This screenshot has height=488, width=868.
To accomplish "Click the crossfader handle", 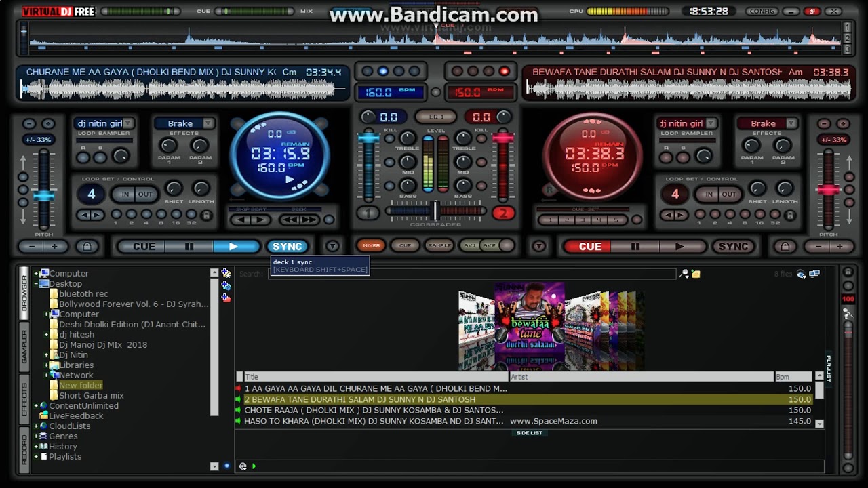I will click(x=435, y=211).
